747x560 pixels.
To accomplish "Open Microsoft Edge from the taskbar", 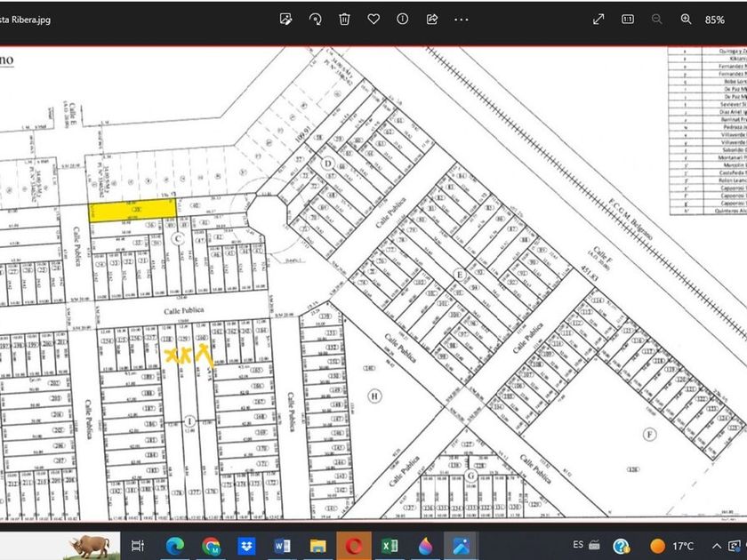I will tap(174, 545).
